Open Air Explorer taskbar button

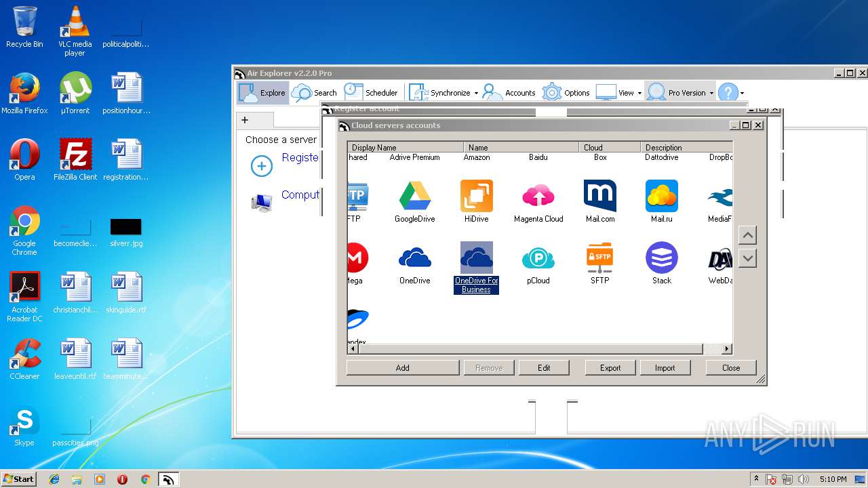(x=168, y=479)
